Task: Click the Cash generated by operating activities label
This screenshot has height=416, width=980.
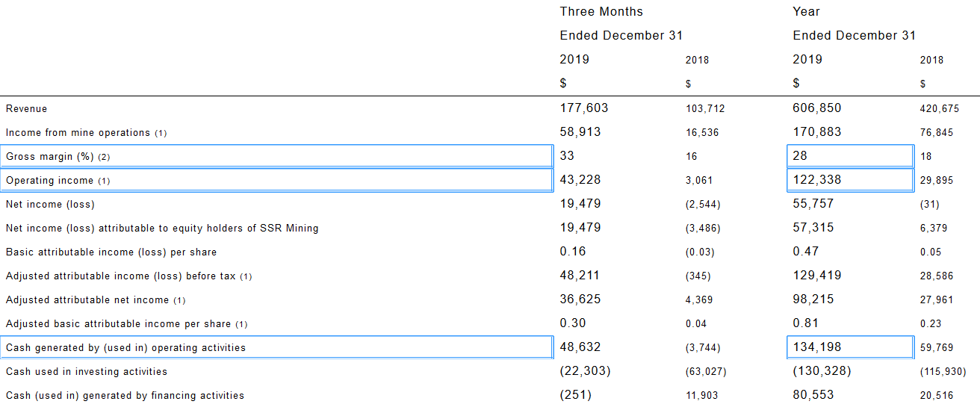Action: coord(125,348)
